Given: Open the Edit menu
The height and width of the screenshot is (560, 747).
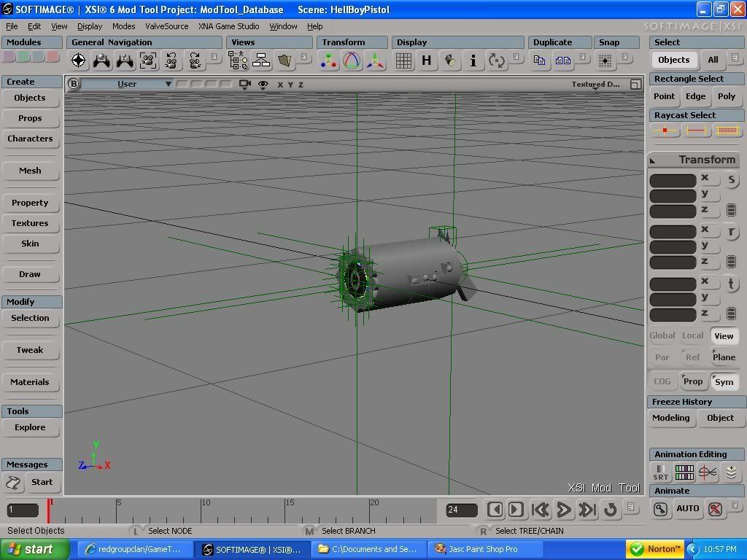Looking at the screenshot, I should (x=34, y=26).
